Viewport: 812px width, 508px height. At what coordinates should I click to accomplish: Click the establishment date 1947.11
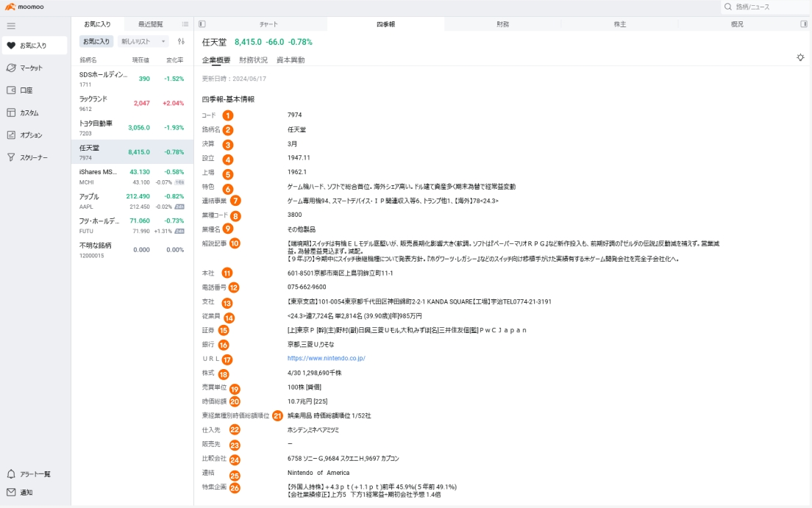(299, 158)
